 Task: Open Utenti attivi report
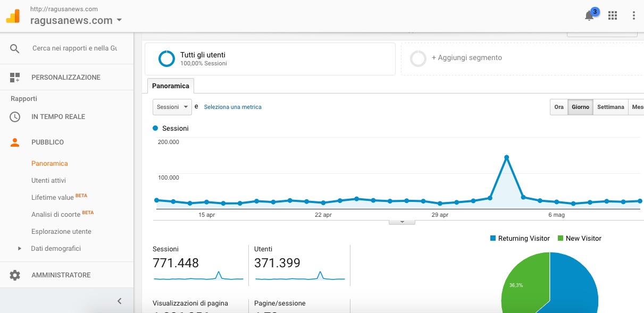point(48,181)
